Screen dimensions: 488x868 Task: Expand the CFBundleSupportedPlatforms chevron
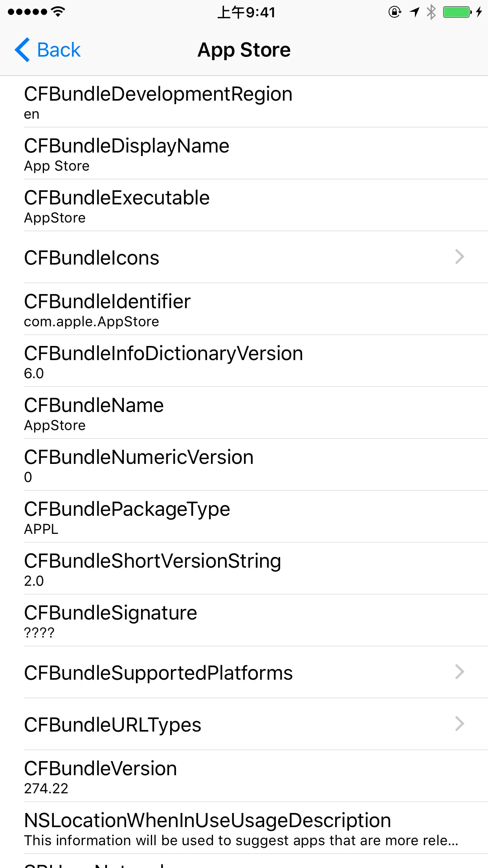(x=459, y=672)
